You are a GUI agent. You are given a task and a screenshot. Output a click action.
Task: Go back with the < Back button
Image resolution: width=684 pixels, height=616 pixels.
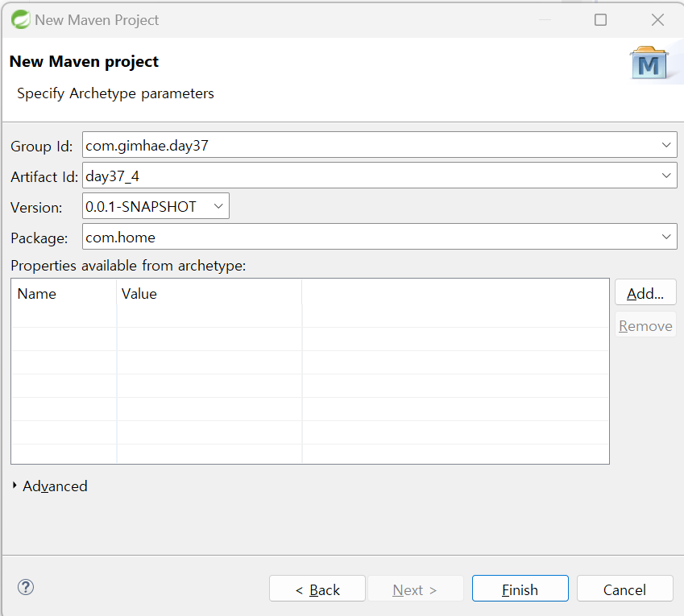(x=317, y=588)
